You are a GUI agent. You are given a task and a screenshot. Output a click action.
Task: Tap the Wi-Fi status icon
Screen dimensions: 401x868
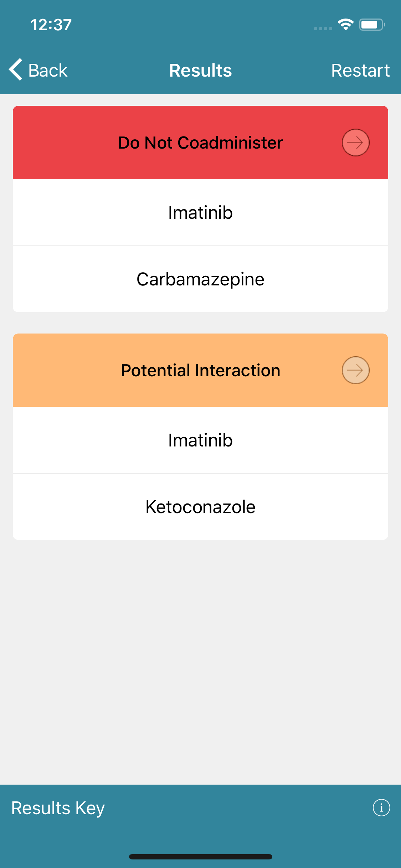click(345, 25)
